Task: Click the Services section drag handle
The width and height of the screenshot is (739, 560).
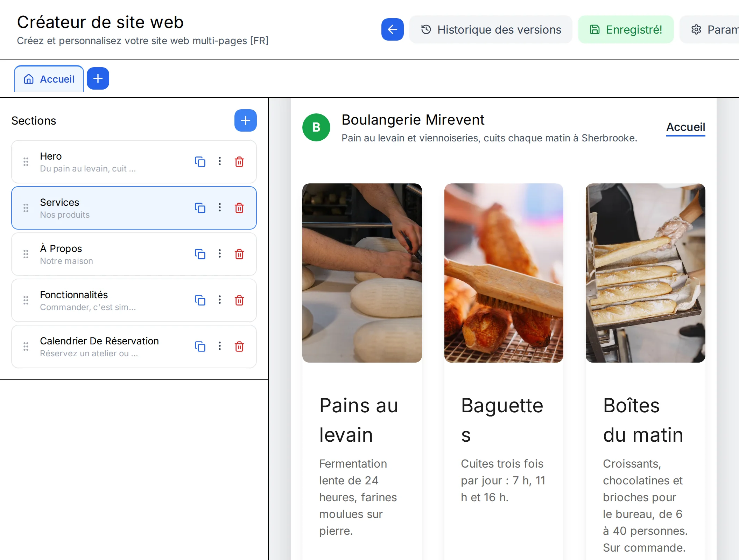Action: (x=26, y=208)
